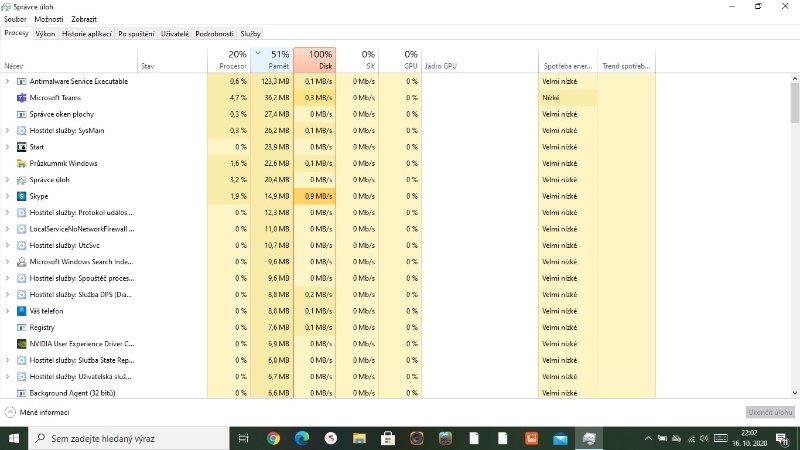Click the Ukončit úlohu button
Screen dimensions: 800x450
(x=770, y=412)
